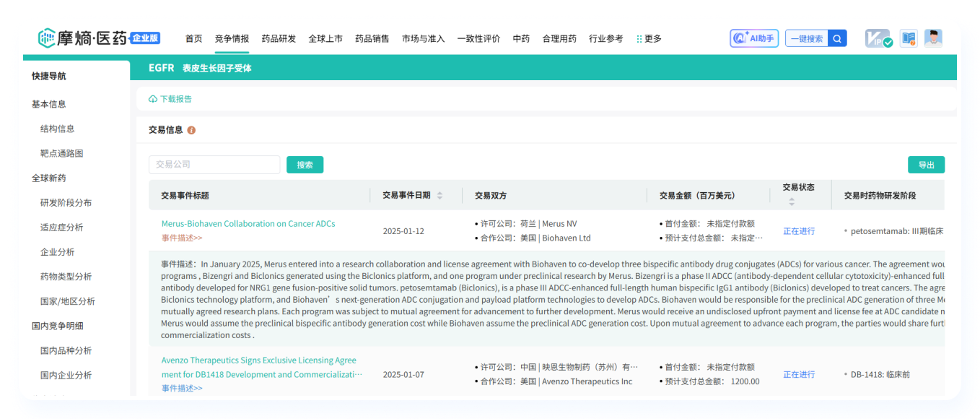
Task: Open Avenzo Therapeutics licensing agreement link
Action: coord(261,367)
